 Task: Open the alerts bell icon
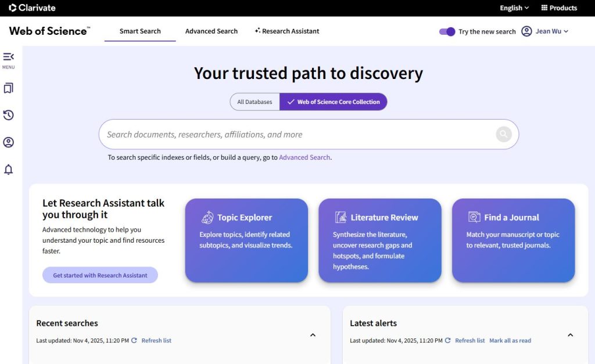[8, 170]
